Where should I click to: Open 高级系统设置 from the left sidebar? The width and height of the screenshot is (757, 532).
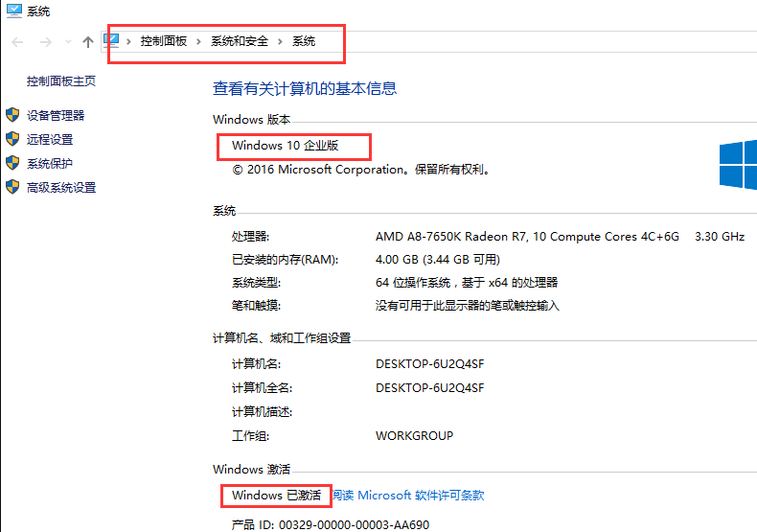(x=61, y=187)
